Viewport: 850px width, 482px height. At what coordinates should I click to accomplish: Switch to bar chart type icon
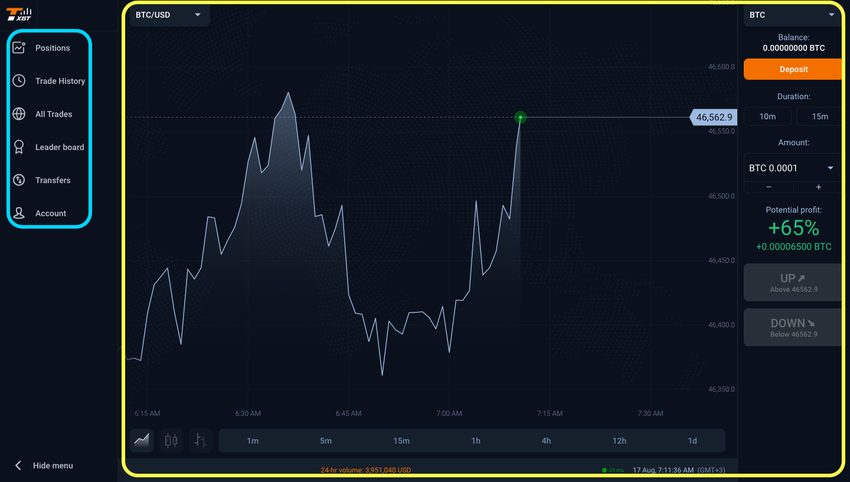pyautogui.click(x=200, y=440)
